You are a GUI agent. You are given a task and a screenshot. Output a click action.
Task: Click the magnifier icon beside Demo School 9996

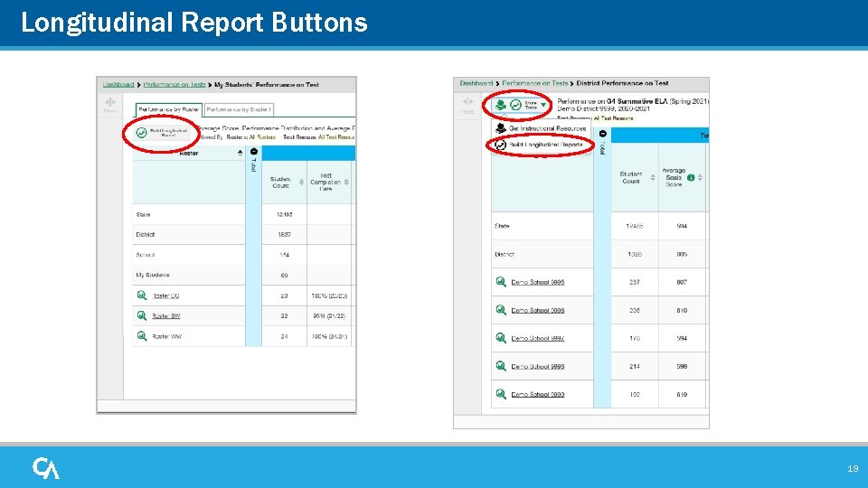coord(501,310)
